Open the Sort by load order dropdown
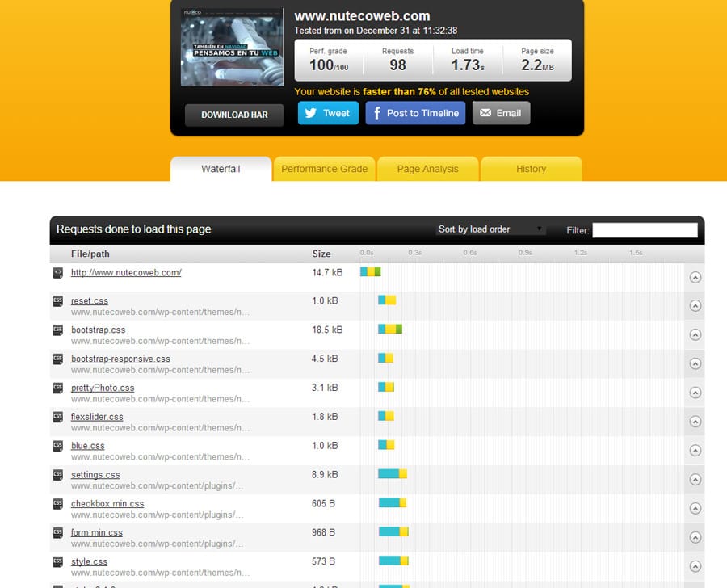The width and height of the screenshot is (727, 588). [490, 229]
